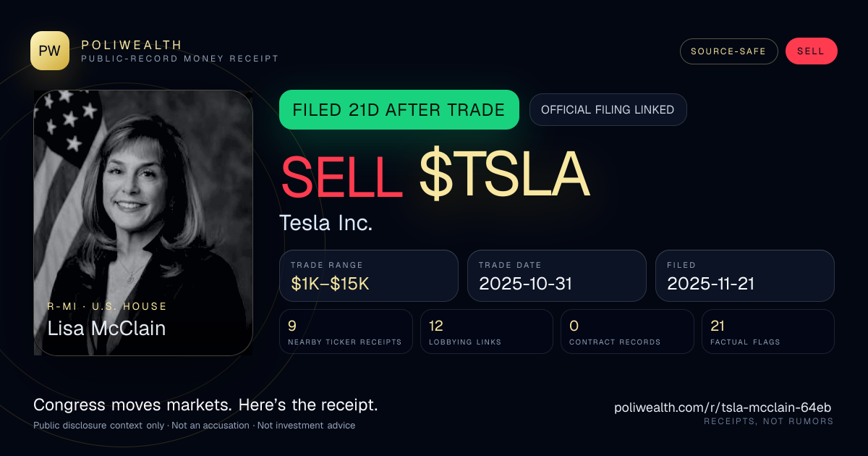
Task: Open the 12 Lobbying Links tile
Action: 487,332
